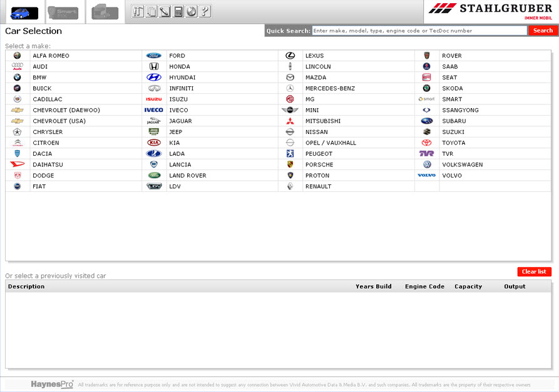This screenshot has width=559, height=392.
Task: Click the copy documents toolbar icon
Action: pyautogui.click(x=151, y=11)
